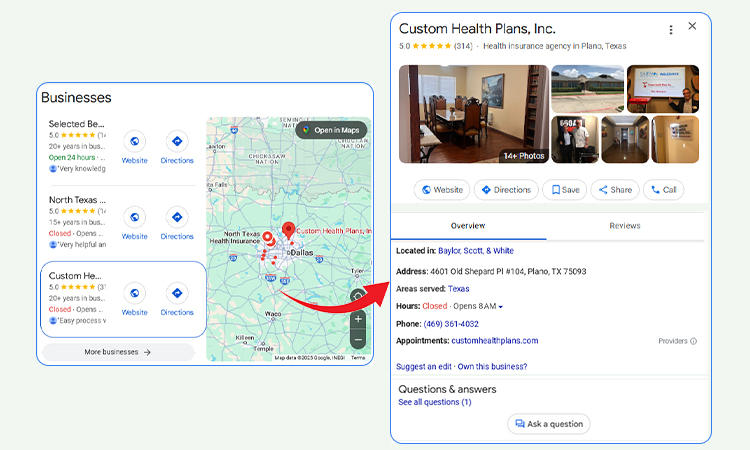Click the Dallas label on the map
This screenshot has width=750, height=450.
pyautogui.click(x=300, y=252)
